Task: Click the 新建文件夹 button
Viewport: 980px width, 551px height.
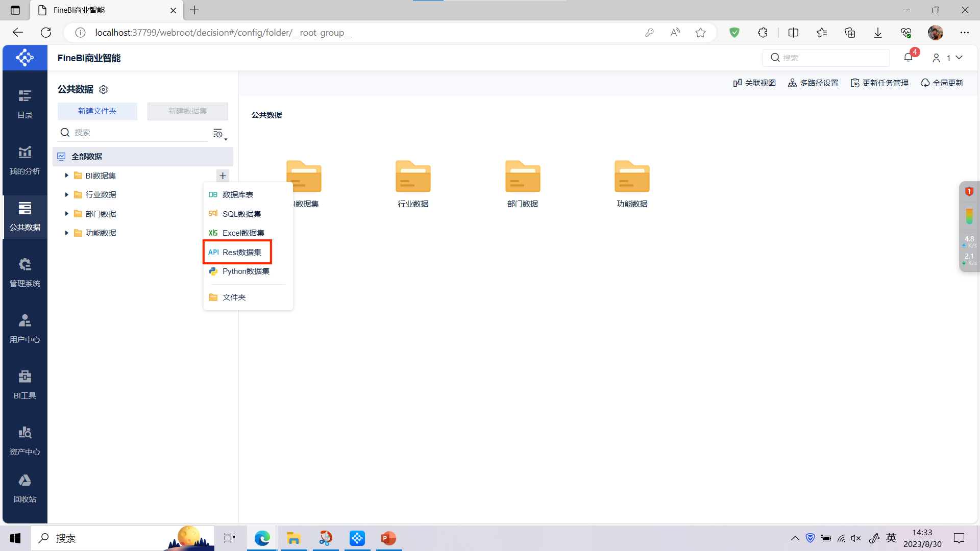Action: 97,111
